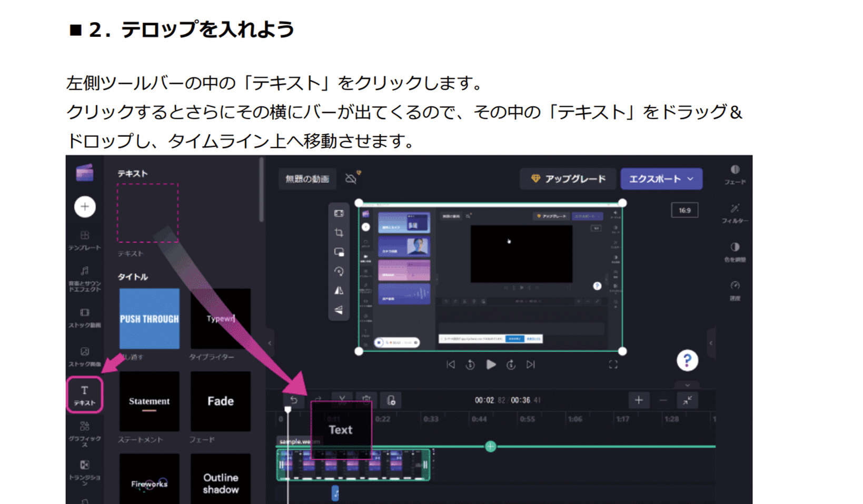Choose the Statement title style
This screenshot has height=504, width=863.
tap(150, 401)
